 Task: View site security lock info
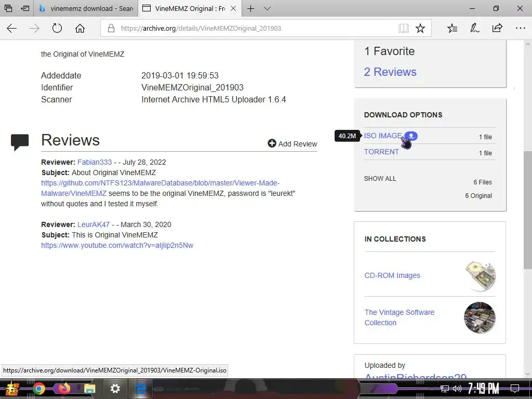111,28
